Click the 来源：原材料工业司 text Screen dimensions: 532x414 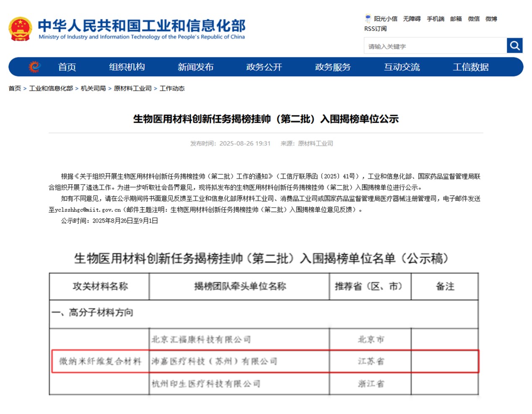307,143
